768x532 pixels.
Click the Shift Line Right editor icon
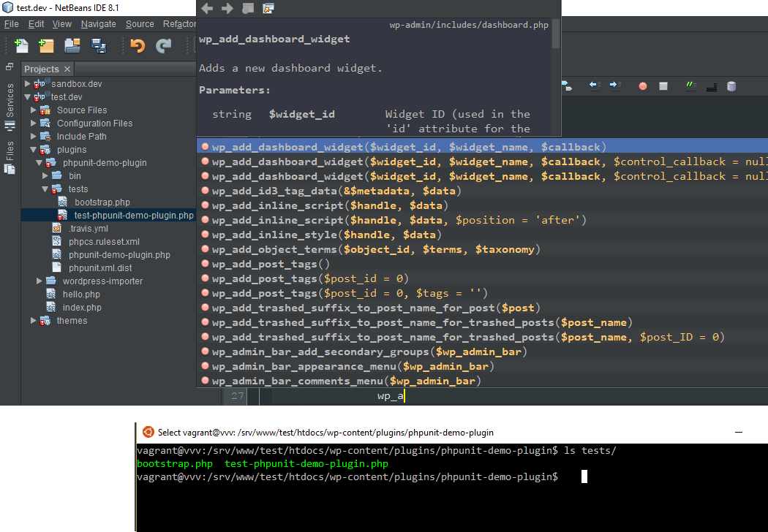click(x=615, y=85)
